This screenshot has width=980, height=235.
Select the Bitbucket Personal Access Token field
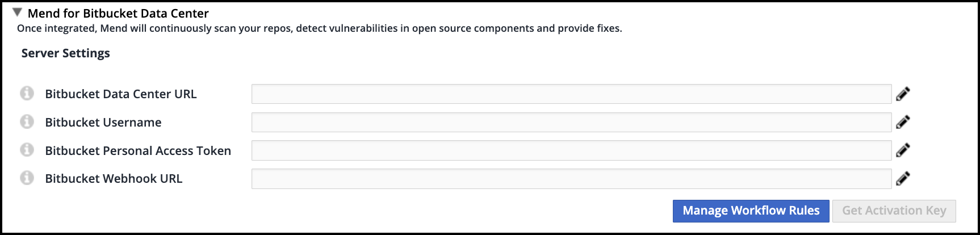tap(571, 150)
